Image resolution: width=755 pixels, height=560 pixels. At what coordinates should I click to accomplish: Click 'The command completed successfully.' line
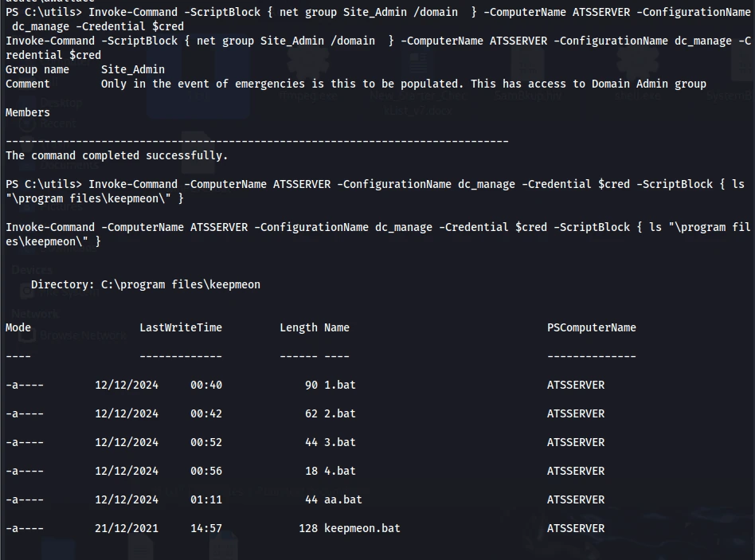coord(116,155)
